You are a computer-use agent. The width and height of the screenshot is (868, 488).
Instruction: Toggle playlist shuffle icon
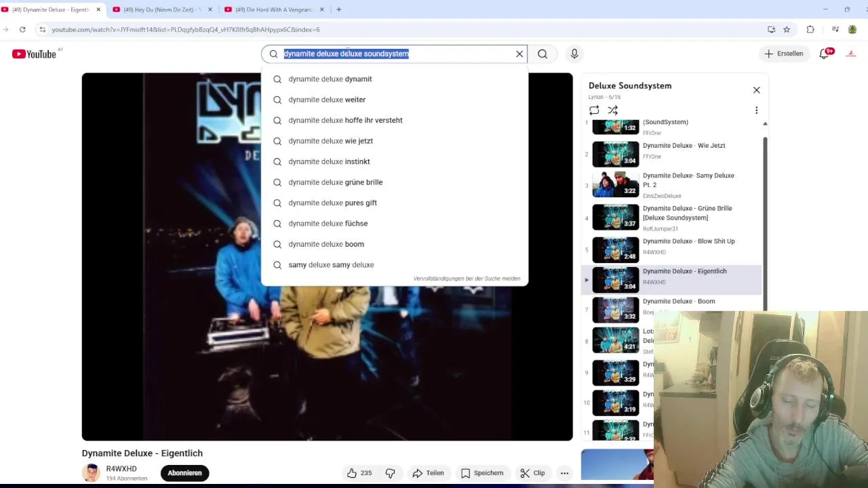(613, 110)
